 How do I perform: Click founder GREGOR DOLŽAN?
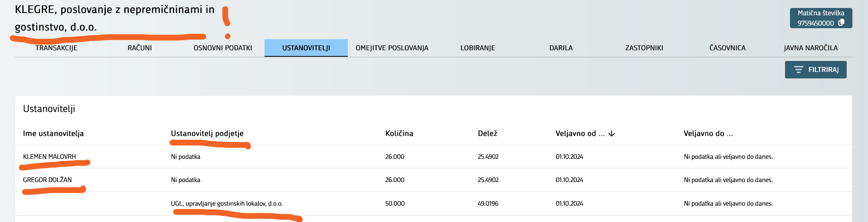47,180
